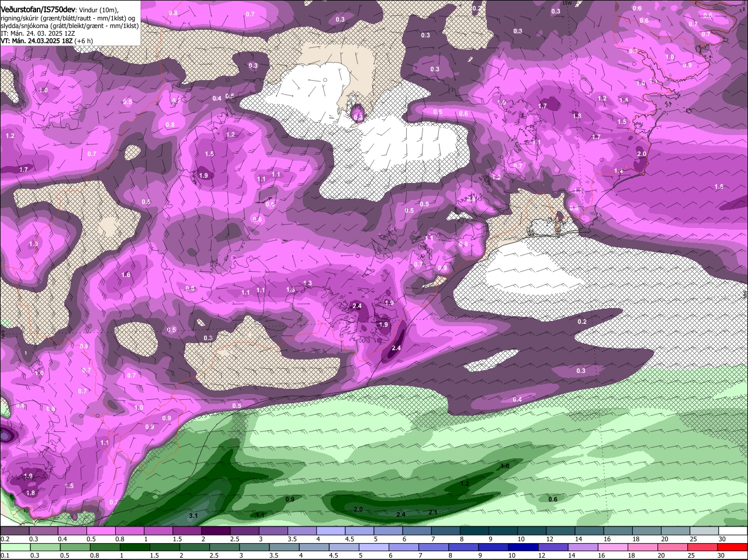Click the Veðurstofan/IS750dev title text
This screenshot has height=560, width=748.
tap(38, 10)
